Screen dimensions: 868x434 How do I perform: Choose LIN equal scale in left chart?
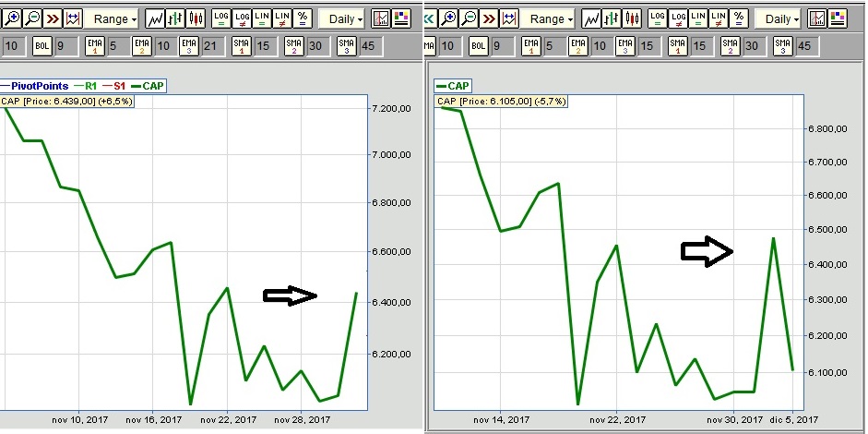pyautogui.click(x=262, y=18)
